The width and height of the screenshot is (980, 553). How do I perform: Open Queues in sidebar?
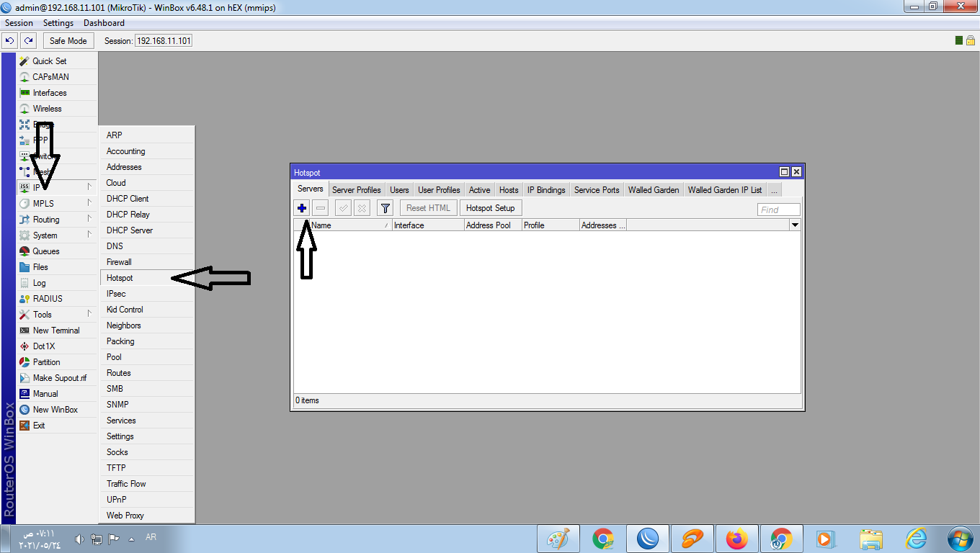57,251
